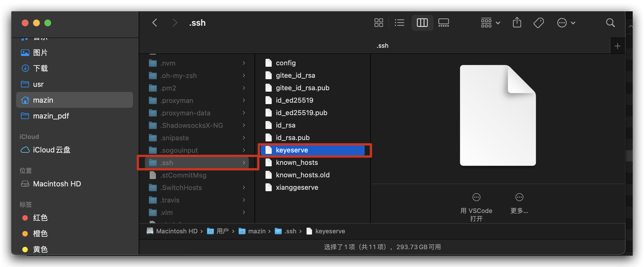Select the .ShadowsocksX-NG folder

(197, 125)
